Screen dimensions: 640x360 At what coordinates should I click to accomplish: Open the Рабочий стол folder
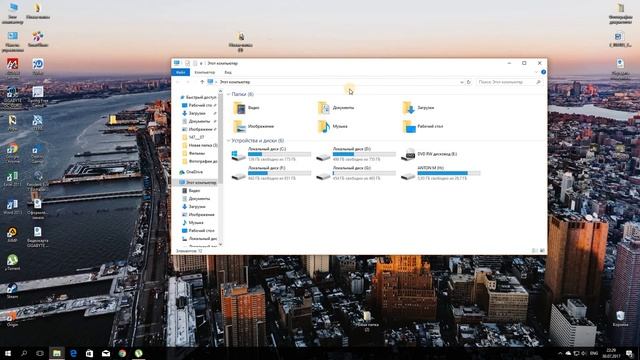[x=423, y=127]
